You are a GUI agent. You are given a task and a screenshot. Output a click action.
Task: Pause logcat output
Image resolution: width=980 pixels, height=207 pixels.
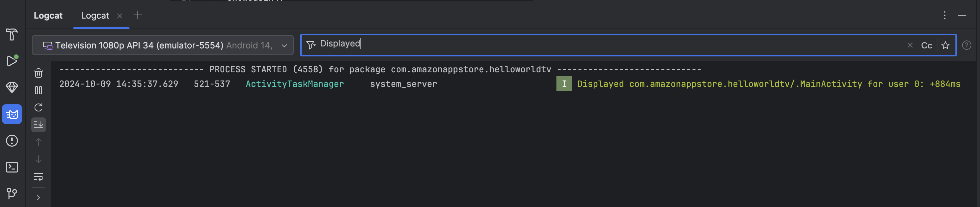(x=39, y=90)
